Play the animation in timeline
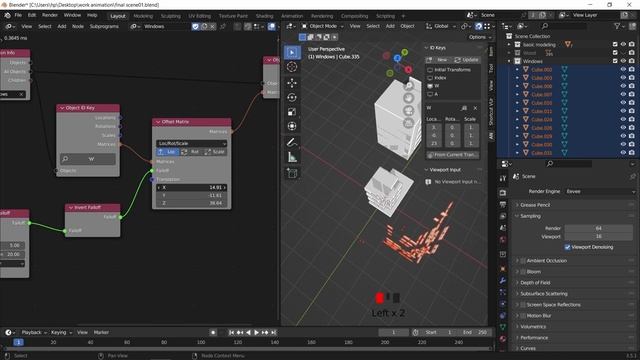Image resolution: width=640 pixels, height=360 pixels. [256, 332]
